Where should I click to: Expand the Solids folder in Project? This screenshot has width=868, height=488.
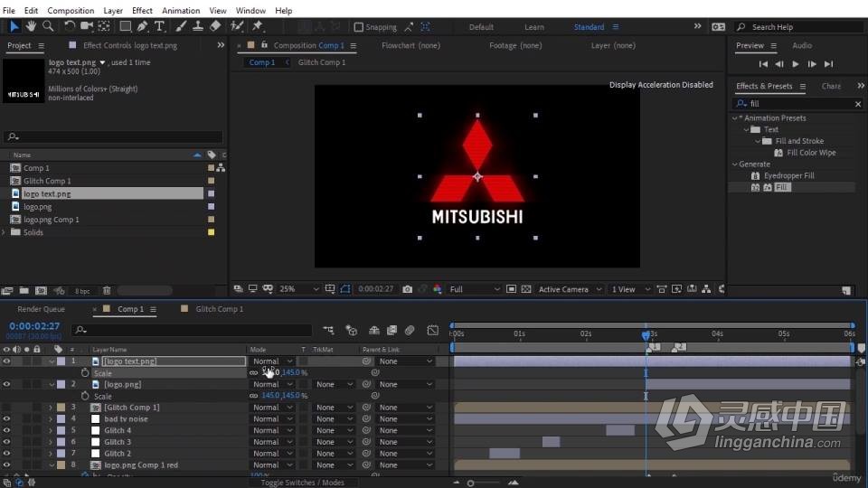tap(5, 232)
